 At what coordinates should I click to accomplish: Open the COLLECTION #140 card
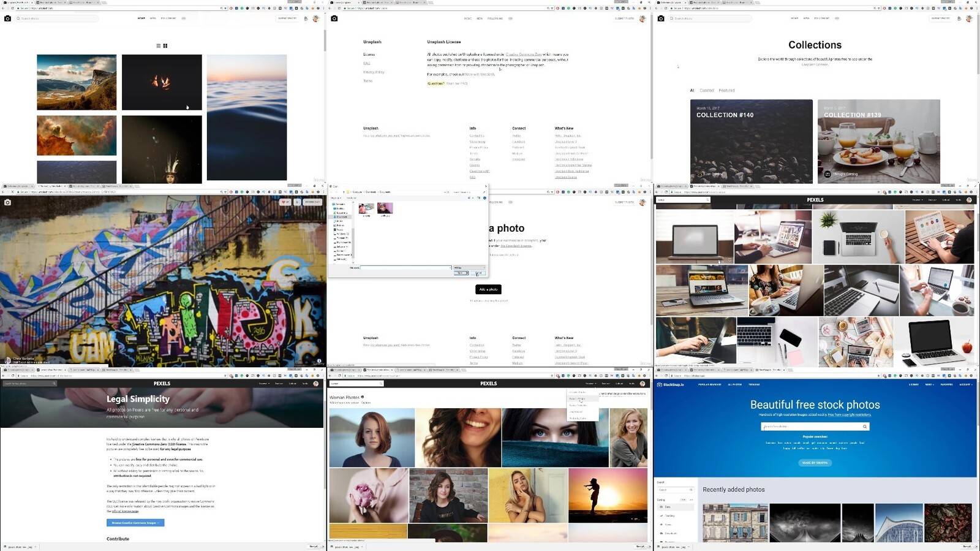coord(752,142)
